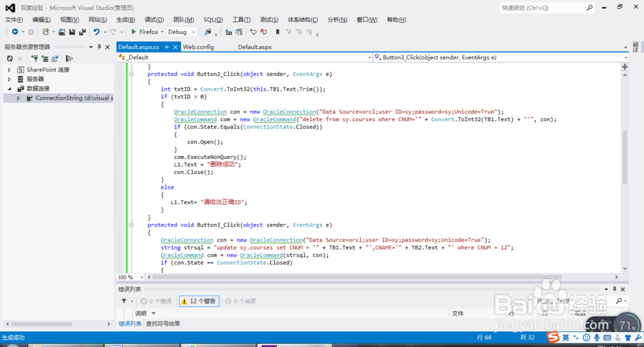The height and width of the screenshot is (347, 644).
Task: Click the split editor handle above the scrollbar
Action: (x=625, y=66)
